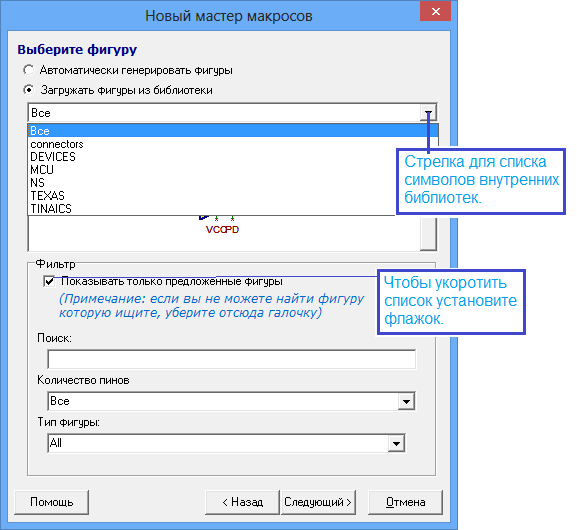Cancel the wizard with 'Отмена'
577x530 pixels.
point(405,502)
